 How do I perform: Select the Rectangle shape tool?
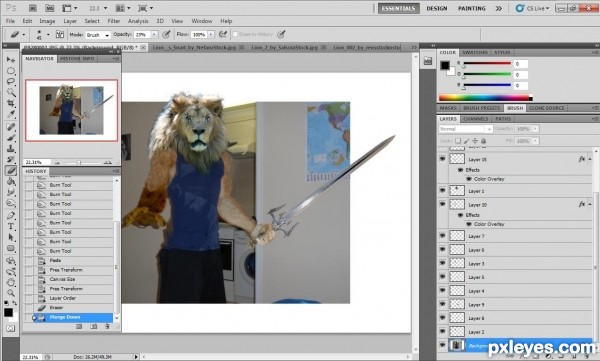point(11,248)
